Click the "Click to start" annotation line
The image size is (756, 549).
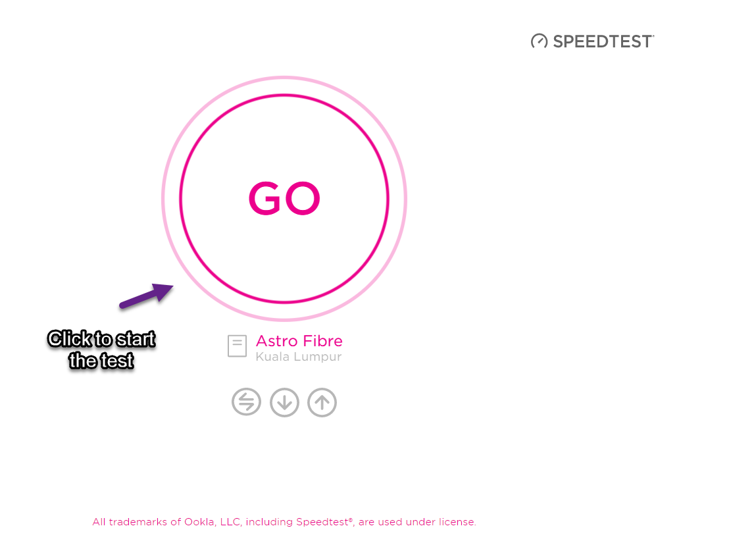tap(101, 339)
